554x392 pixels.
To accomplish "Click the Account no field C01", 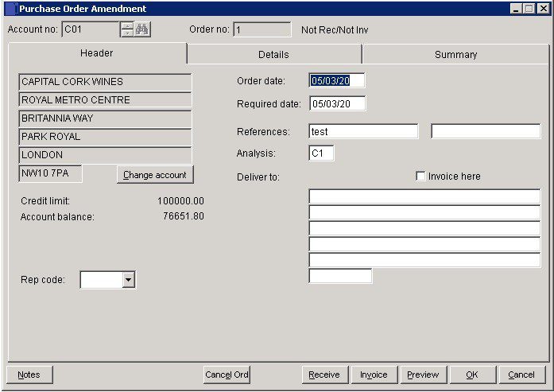I will [x=91, y=29].
